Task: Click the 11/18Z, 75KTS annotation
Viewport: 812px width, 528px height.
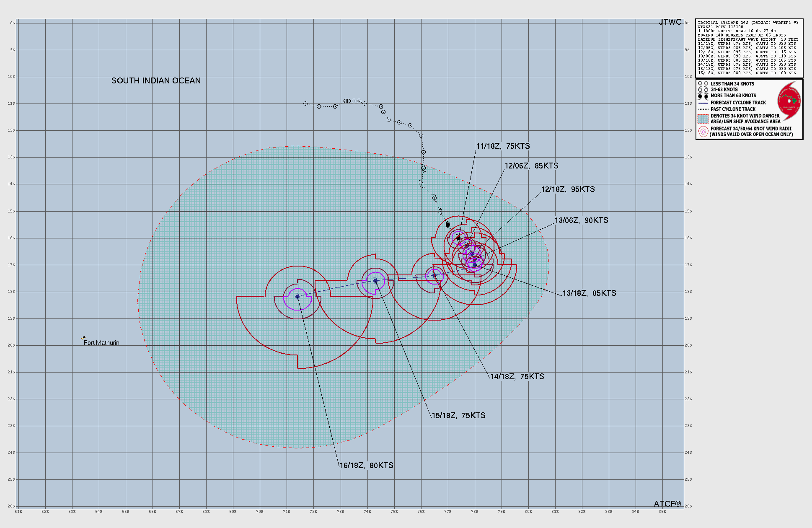Action: (502, 146)
